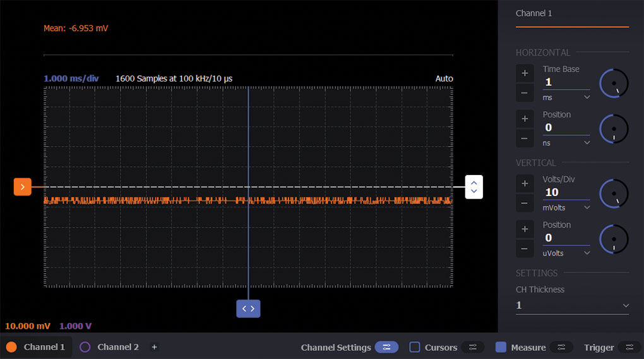This screenshot has width=644, height=359.
Task: Enable the Cursors checkbox
Action: point(415,348)
